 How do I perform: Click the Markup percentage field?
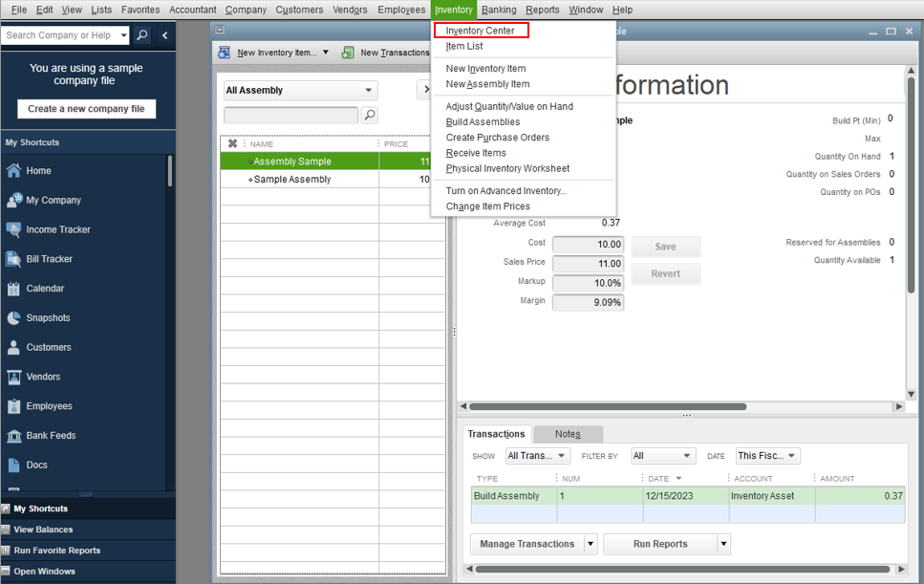click(588, 283)
